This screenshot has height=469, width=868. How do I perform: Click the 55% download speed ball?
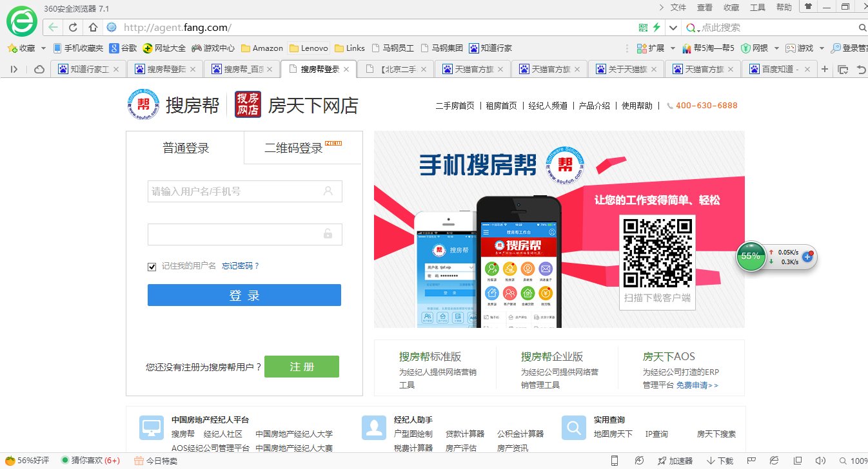point(750,256)
